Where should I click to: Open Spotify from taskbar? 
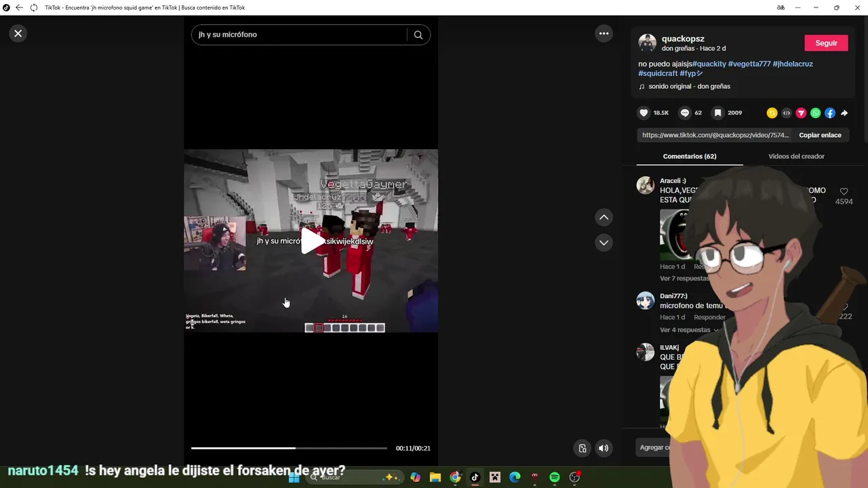[x=555, y=477]
